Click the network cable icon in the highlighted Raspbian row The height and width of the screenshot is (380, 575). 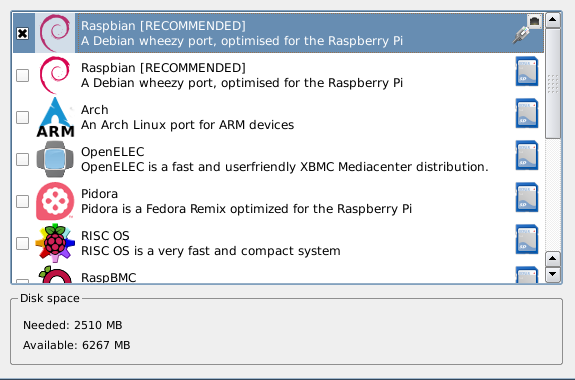click(x=527, y=30)
